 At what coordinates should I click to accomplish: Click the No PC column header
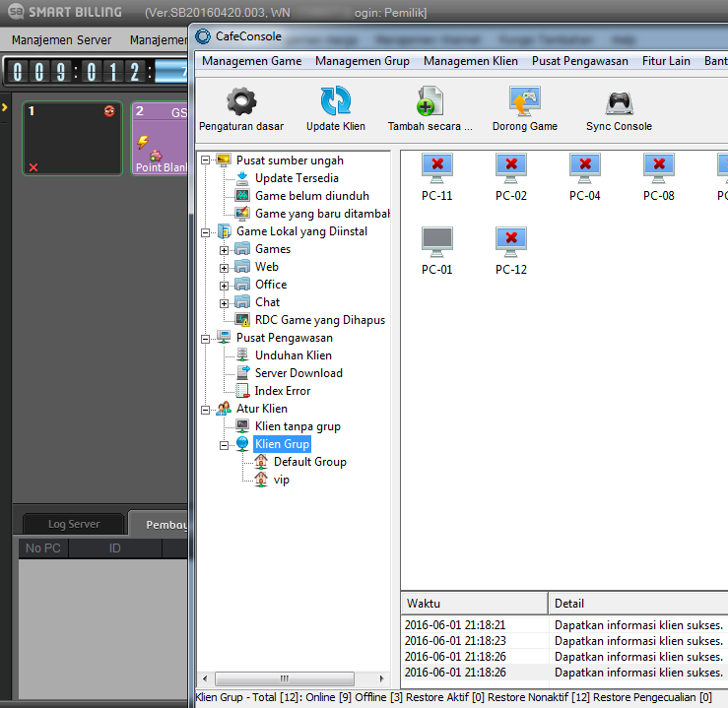click(x=43, y=548)
